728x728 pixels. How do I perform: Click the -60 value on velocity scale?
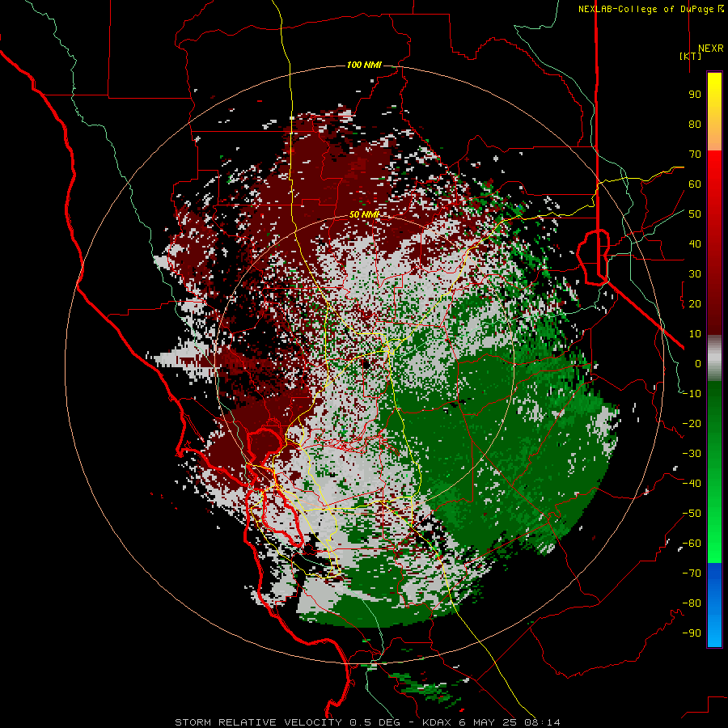[692, 544]
